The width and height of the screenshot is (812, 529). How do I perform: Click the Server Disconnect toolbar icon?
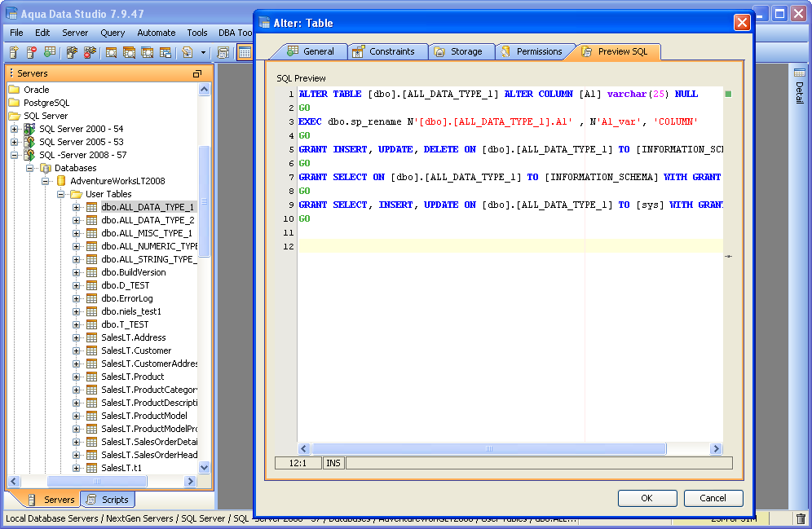coord(90,52)
